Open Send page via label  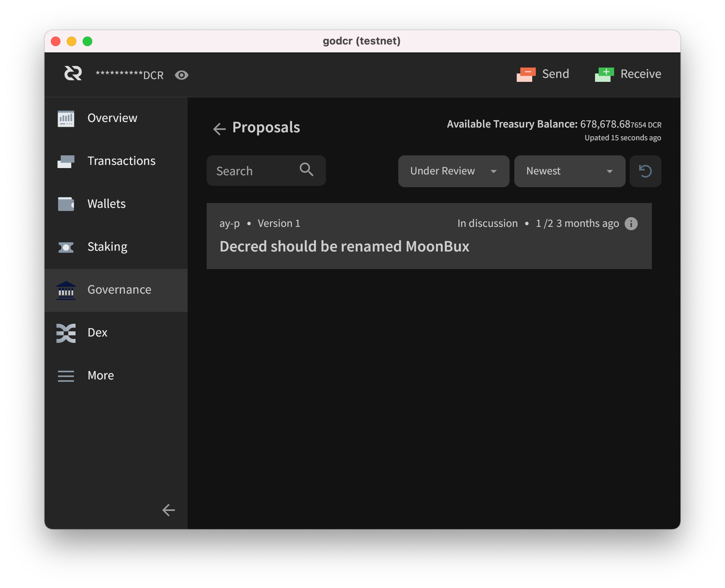[x=555, y=74]
